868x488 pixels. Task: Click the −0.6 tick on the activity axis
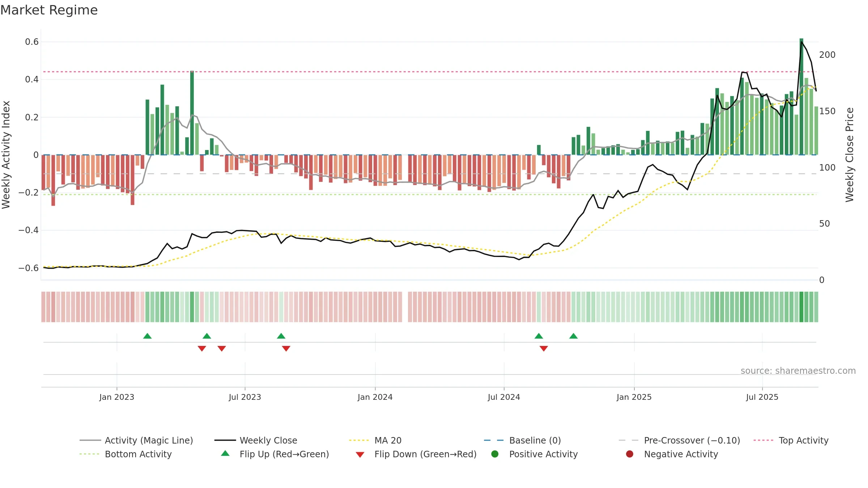tap(29, 268)
